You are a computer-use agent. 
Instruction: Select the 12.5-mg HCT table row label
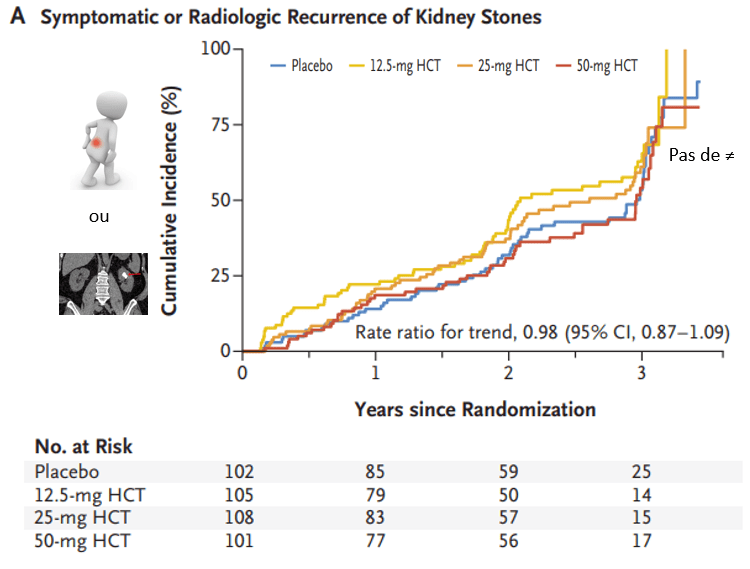78,494
